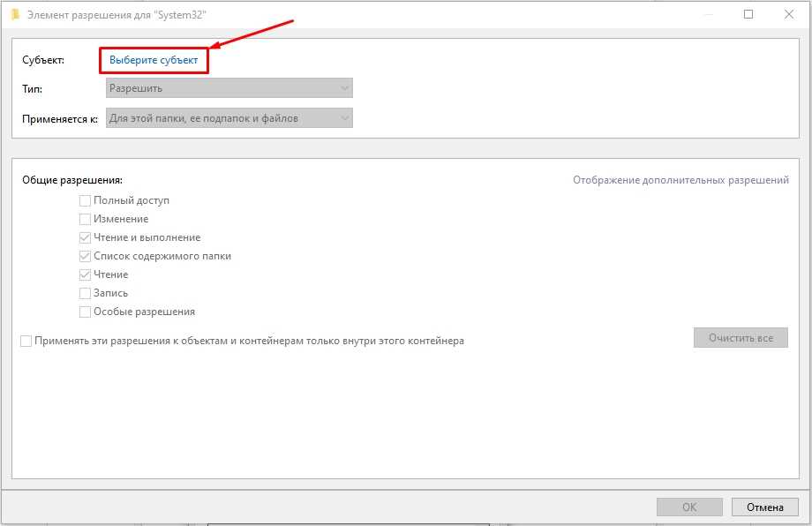Click the "Общие разрешения" section label
The image size is (812, 526).
(72, 180)
